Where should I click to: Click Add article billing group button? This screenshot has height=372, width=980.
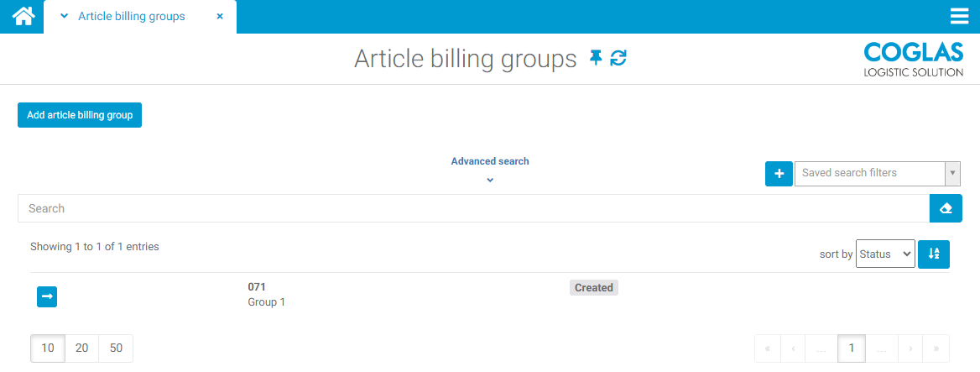80,115
